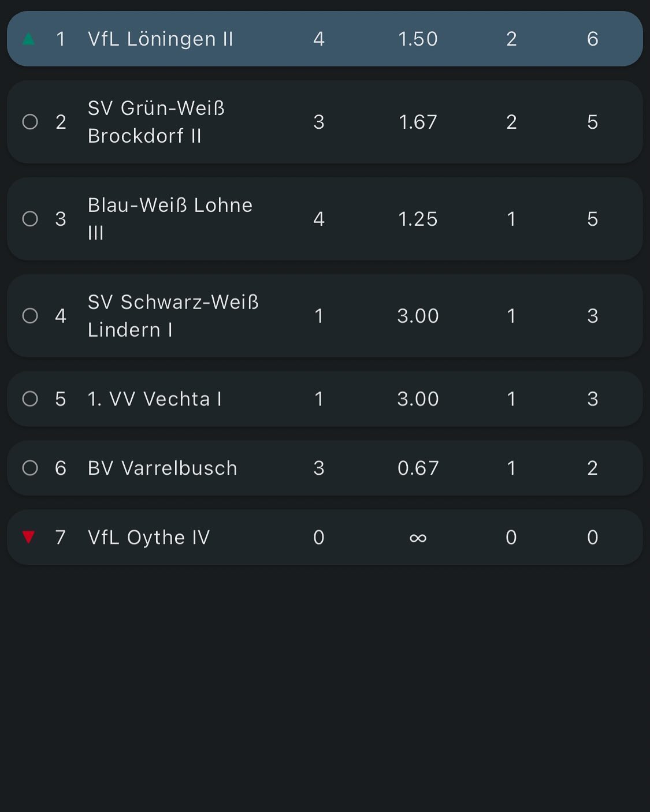
Task: Click the green up arrow beside VfL Löningen II
Action: (x=28, y=39)
